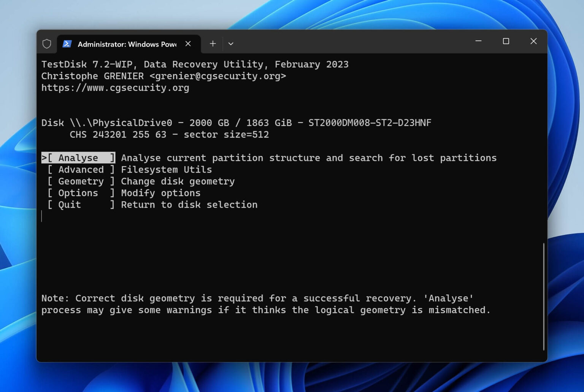Select Quit to return to disk selection
The width and height of the screenshot is (584, 392).
coord(69,205)
